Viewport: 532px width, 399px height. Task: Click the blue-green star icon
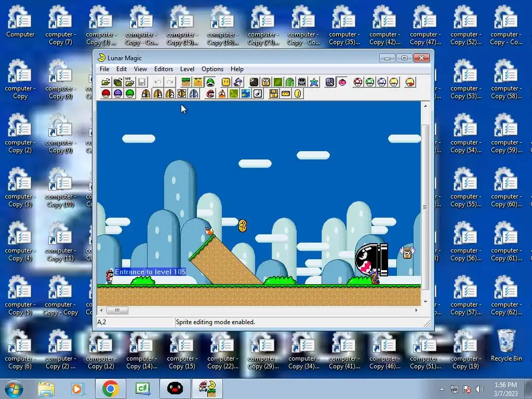[314, 82]
